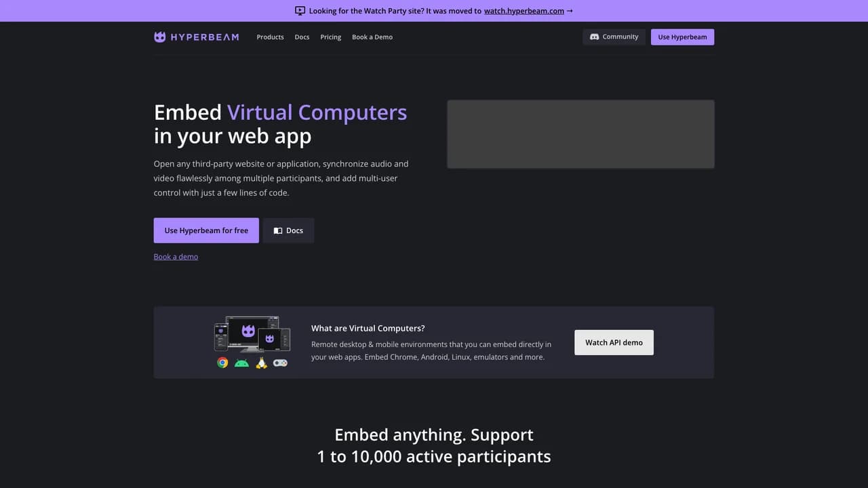Click the HYPERBEAM wordmark text

[x=205, y=37]
